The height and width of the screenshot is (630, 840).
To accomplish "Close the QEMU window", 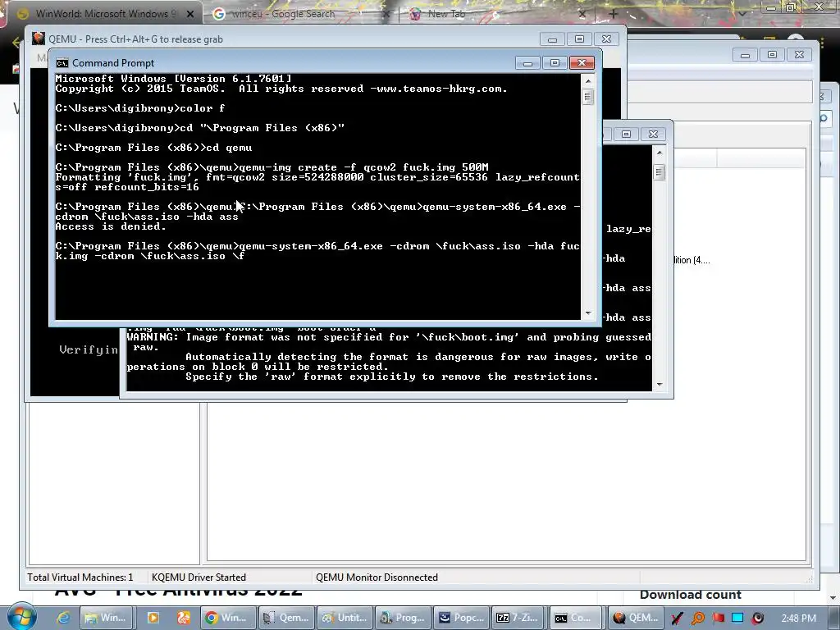I will [x=606, y=39].
